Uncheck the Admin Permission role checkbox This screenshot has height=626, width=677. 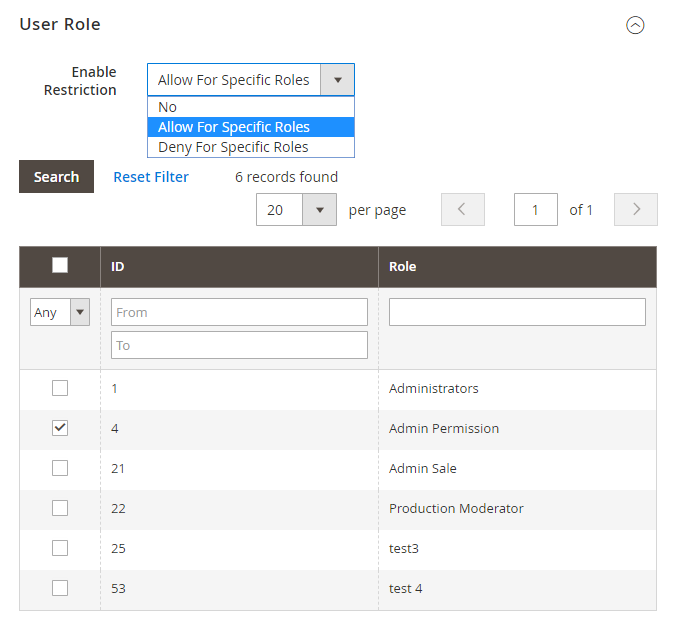(x=60, y=428)
